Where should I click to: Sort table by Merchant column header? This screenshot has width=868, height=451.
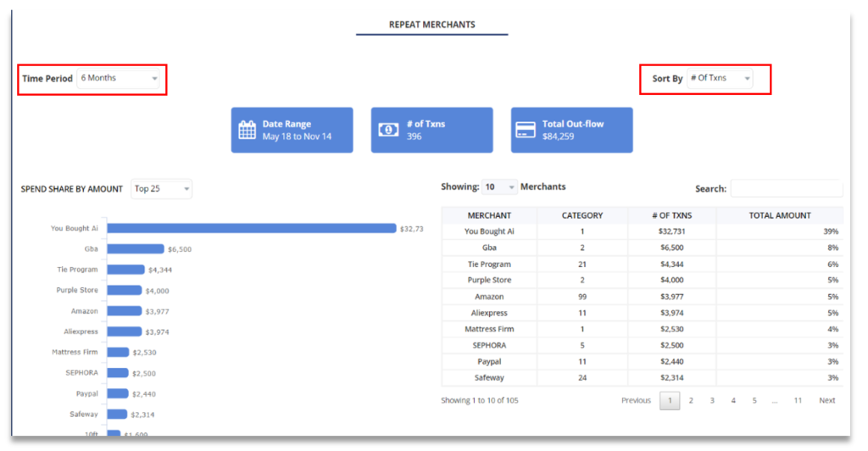pos(489,215)
